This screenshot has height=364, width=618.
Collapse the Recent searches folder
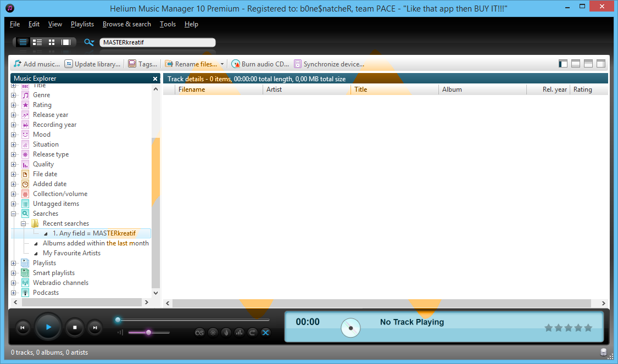[23, 223]
